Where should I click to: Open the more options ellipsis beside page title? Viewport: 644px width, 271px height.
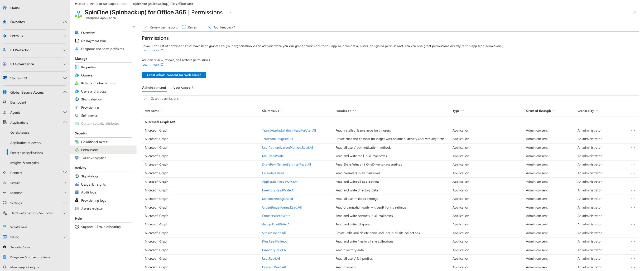pyautogui.click(x=231, y=12)
